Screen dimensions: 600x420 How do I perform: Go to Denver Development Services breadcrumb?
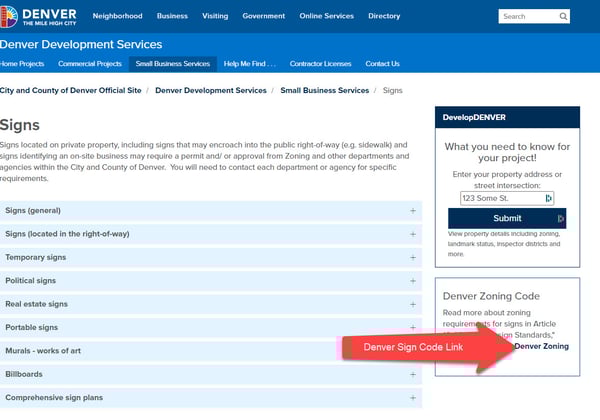click(x=211, y=91)
